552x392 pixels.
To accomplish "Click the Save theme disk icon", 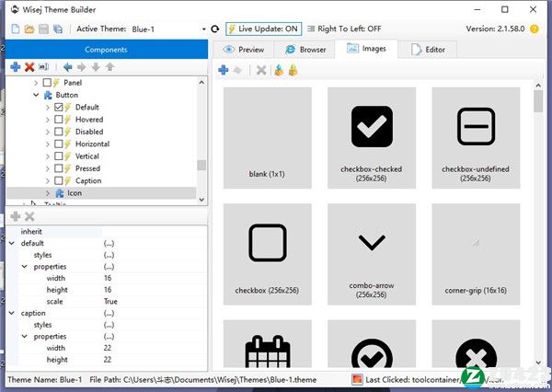I will point(43,29).
